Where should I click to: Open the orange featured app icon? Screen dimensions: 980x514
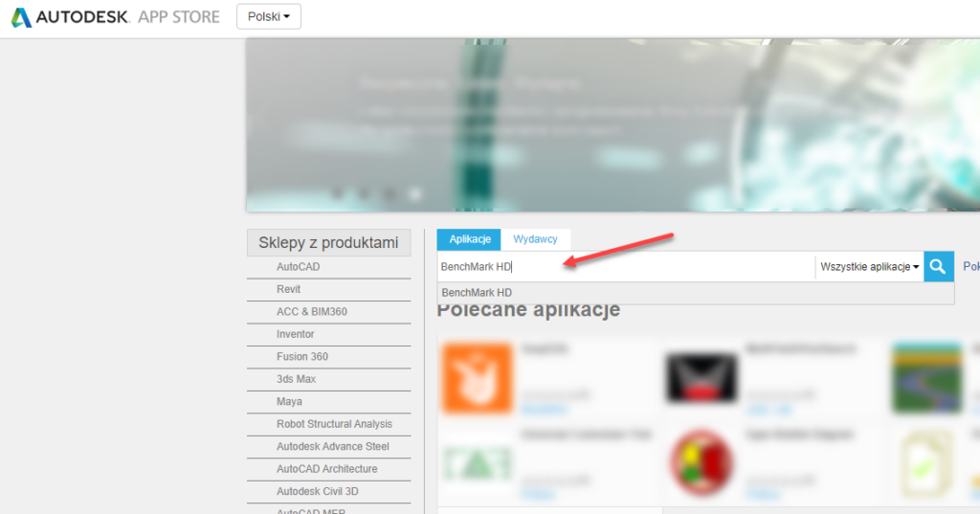(x=478, y=378)
